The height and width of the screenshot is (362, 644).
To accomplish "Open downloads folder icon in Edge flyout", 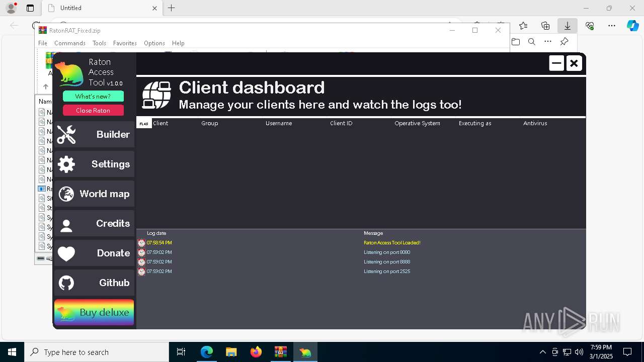I will pyautogui.click(x=516, y=42).
